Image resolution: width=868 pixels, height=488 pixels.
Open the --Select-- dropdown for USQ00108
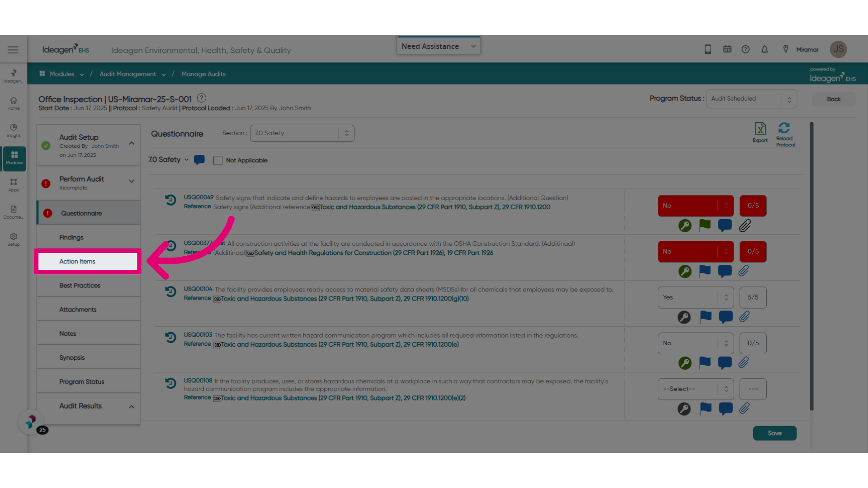pos(696,389)
